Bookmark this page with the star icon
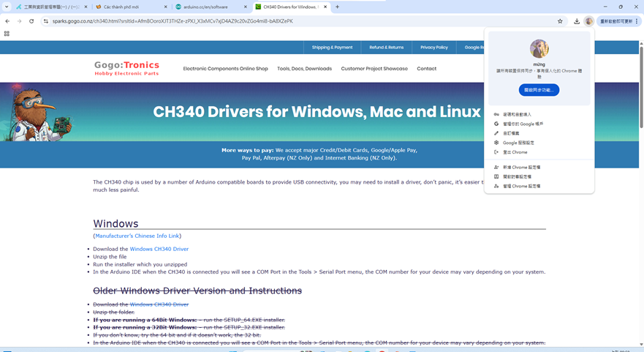644x352 pixels. tap(560, 21)
